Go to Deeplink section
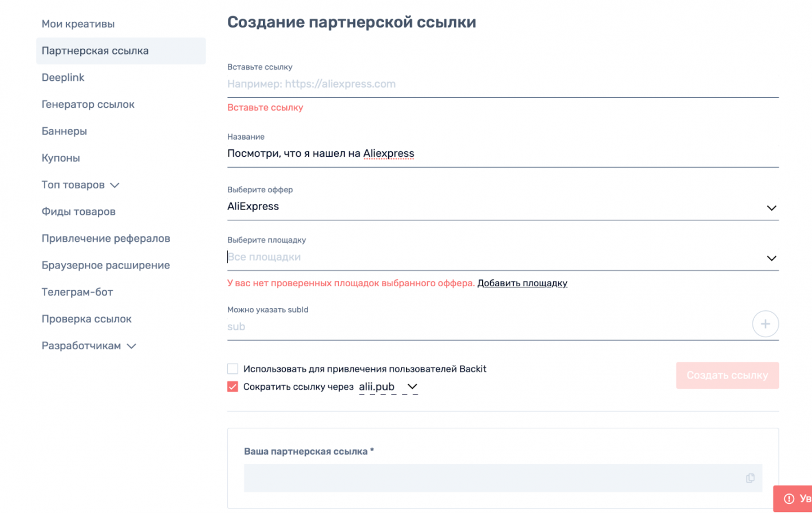The width and height of the screenshot is (812, 513). pos(63,77)
